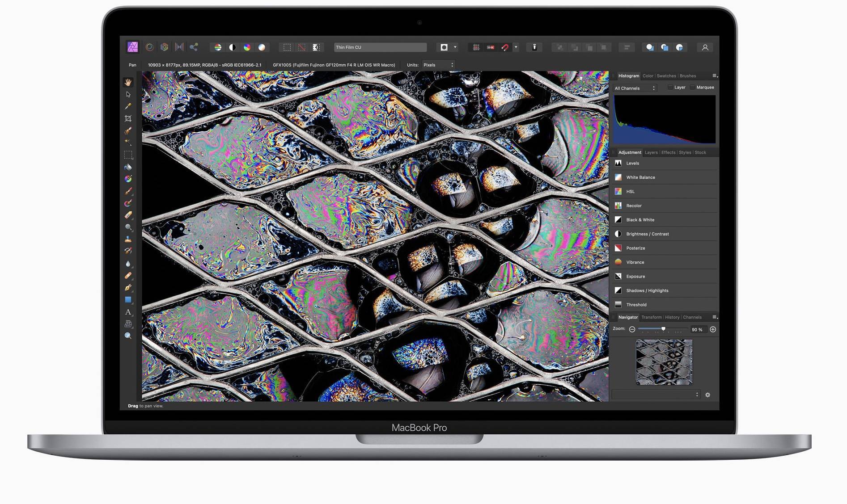Image resolution: width=847 pixels, height=504 pixels.
Task: Click the Navigator zoom slider handle
Action: click(x=663, y=329)
